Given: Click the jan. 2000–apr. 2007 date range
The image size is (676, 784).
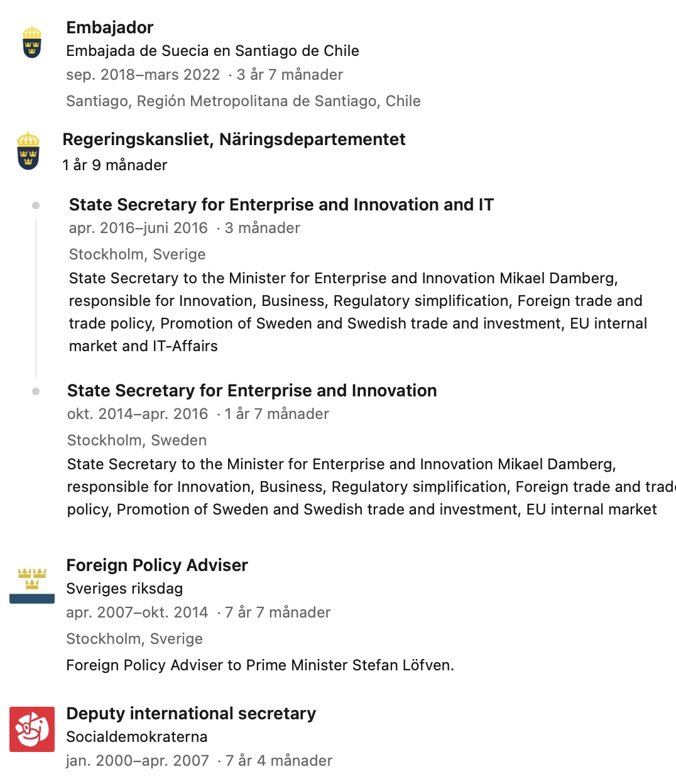Looking at the screenshot, I should 138,761.
